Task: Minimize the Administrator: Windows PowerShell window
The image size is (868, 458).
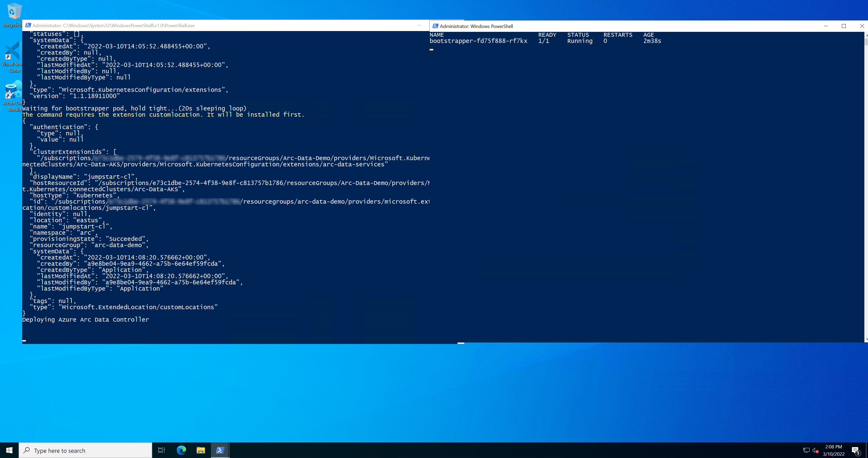Action: pyautogui.click(x=826, y=26)
